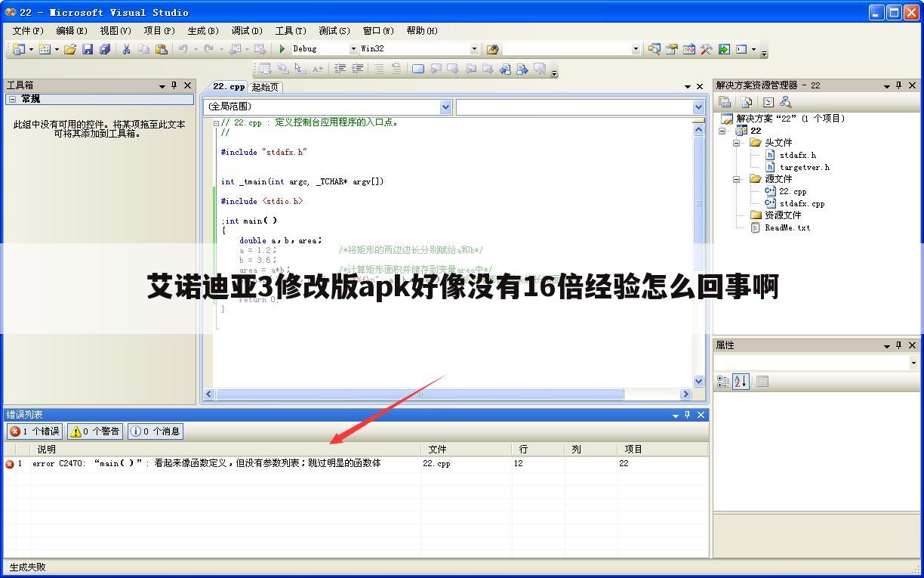
Task: Pin the 工具箱 toolbox panel
Action: coord(174,85)
